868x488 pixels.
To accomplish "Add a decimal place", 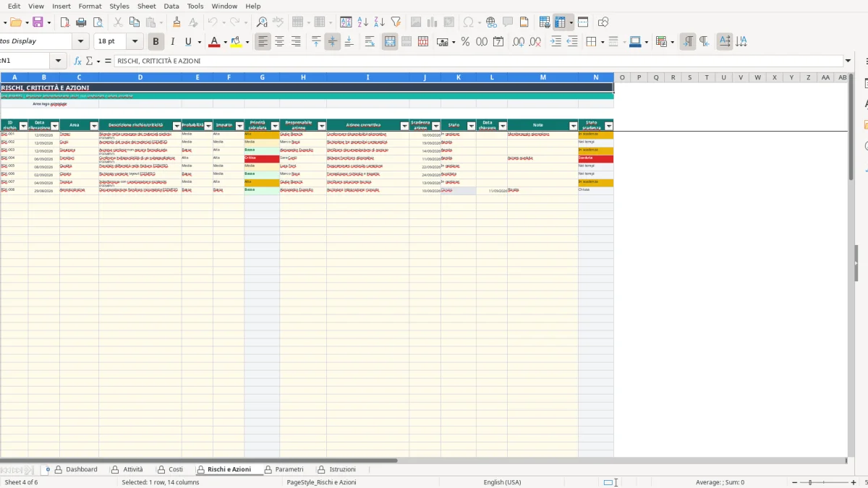I will [519, 42].
